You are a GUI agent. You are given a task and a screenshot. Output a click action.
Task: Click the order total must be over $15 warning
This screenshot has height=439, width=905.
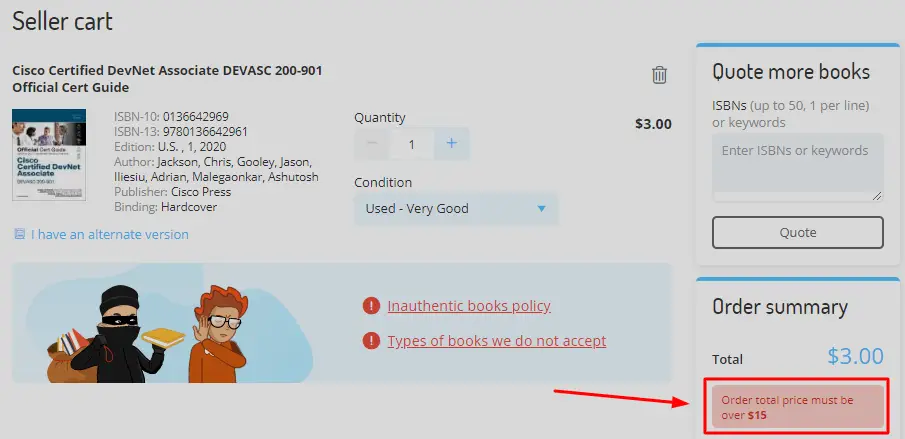(798, 408)
